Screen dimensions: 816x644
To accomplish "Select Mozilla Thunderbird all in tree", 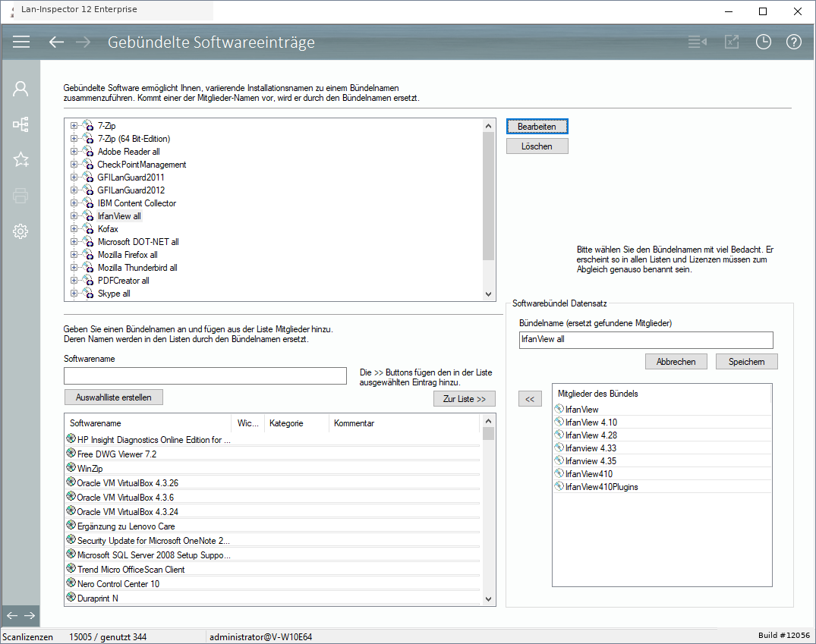I will [137, 267].
